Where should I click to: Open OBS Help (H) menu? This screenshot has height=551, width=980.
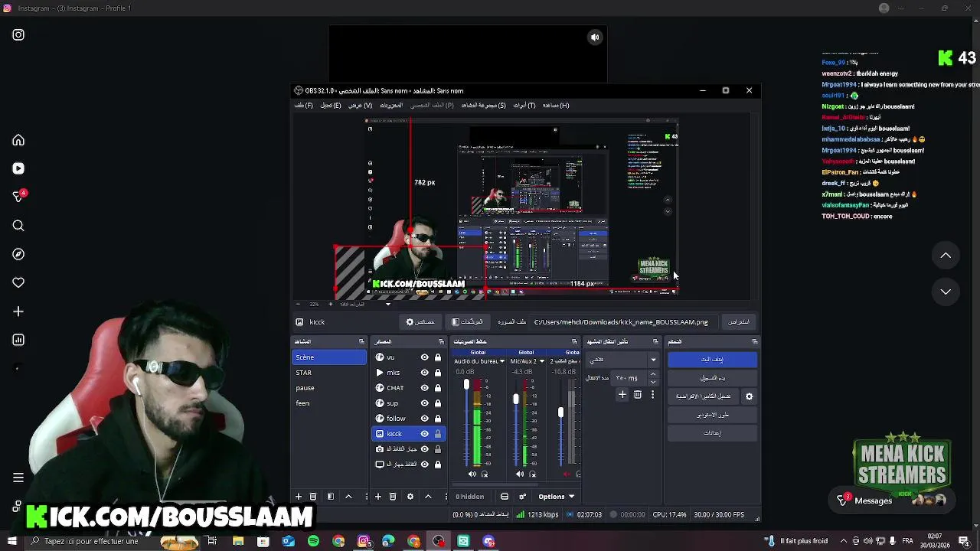[x=556, y=106]
